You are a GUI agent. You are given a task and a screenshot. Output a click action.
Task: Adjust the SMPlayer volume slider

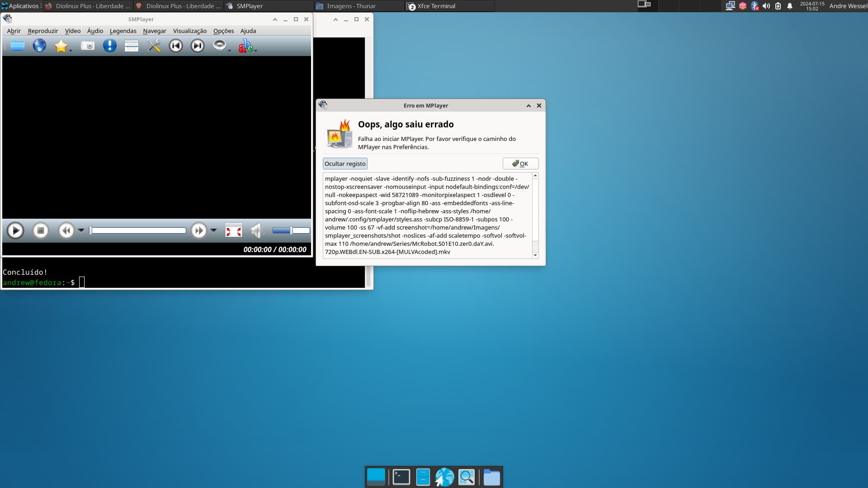pyautogui.click(x=291, y=230)
